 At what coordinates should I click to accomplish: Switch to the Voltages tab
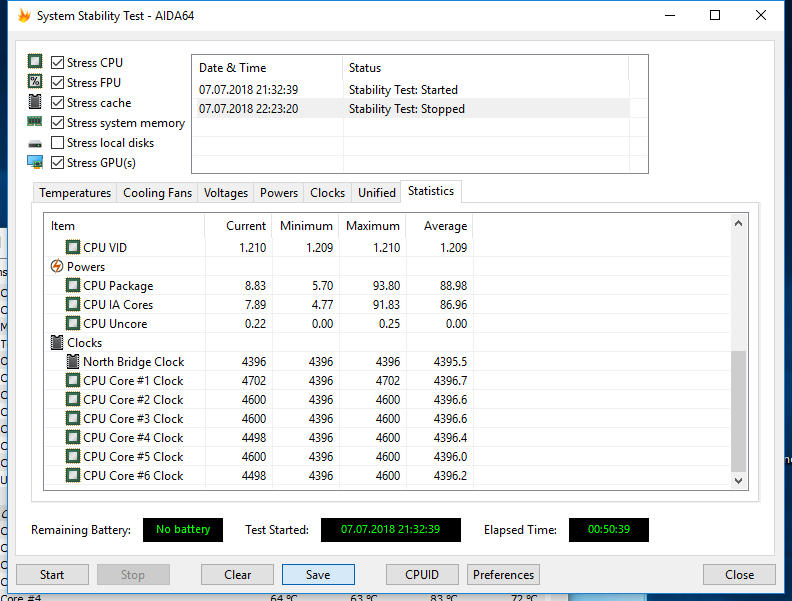coord(226,193)
